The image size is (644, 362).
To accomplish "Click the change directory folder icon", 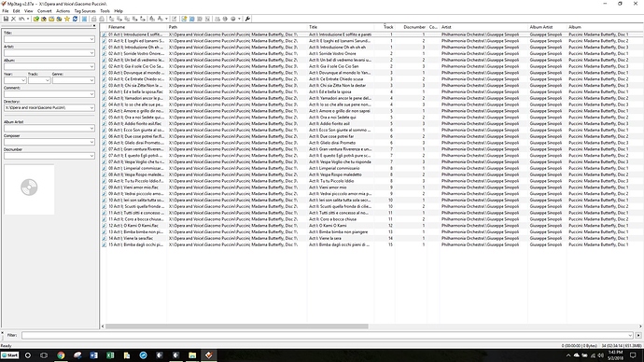I will pyautogui.click(x=36, y=19).
